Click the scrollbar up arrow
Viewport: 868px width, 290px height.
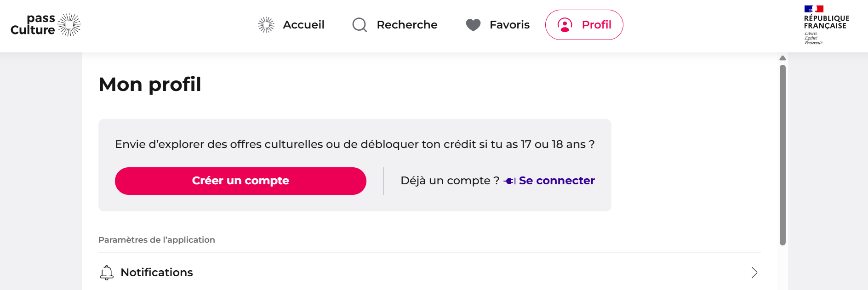782,58
